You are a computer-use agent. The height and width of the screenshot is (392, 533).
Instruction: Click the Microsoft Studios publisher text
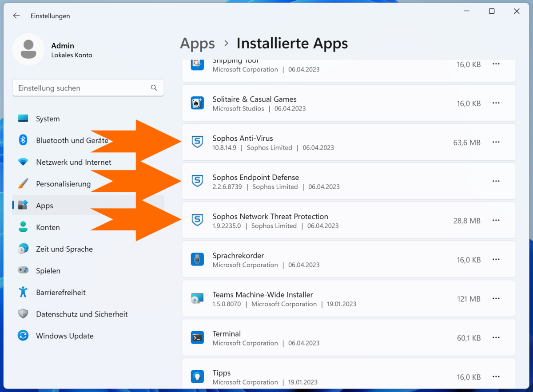[x=238, y=108]
